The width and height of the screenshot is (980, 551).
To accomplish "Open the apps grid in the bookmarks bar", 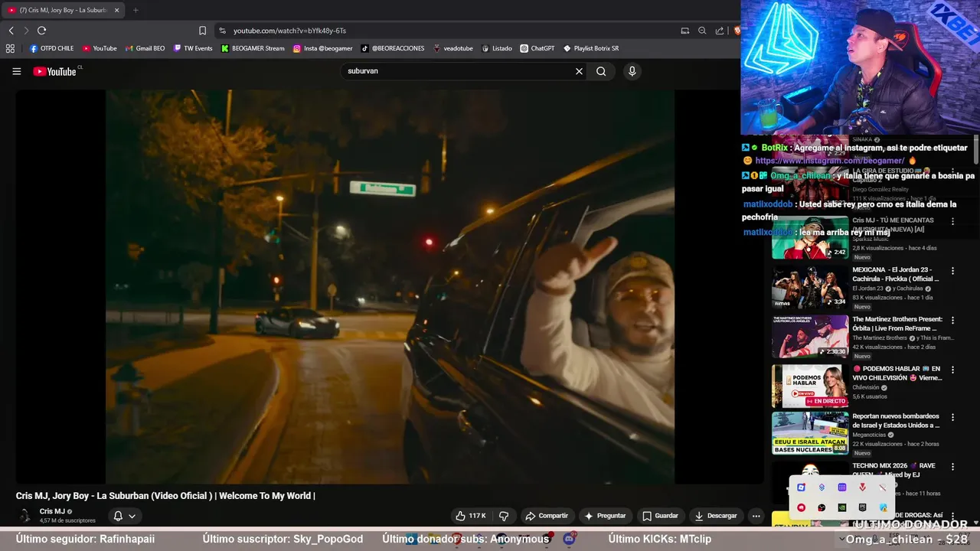I will click(x=10, y=48).
